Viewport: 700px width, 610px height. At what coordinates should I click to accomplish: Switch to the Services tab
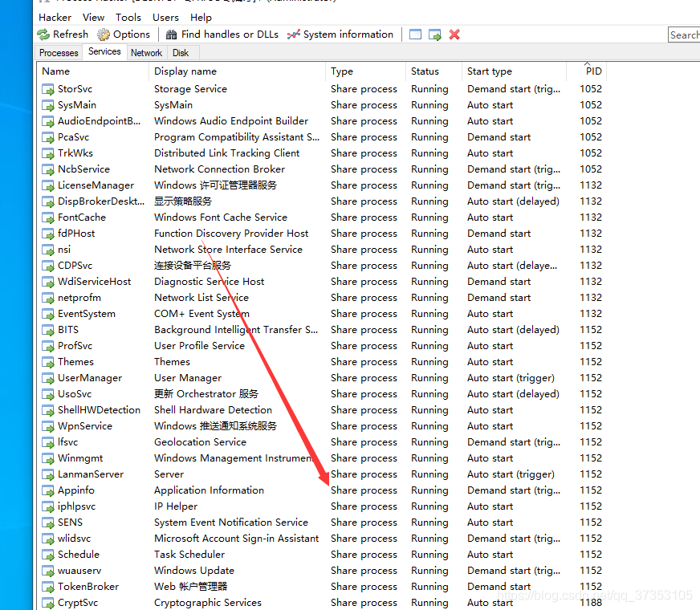[104, 51]
